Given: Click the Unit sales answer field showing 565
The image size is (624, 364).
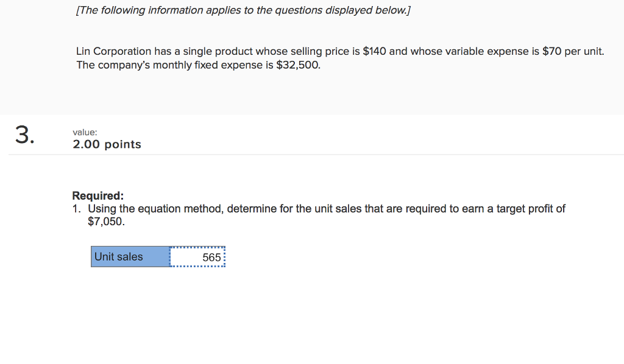Looking at the screenshot, I should pos(197,257).
